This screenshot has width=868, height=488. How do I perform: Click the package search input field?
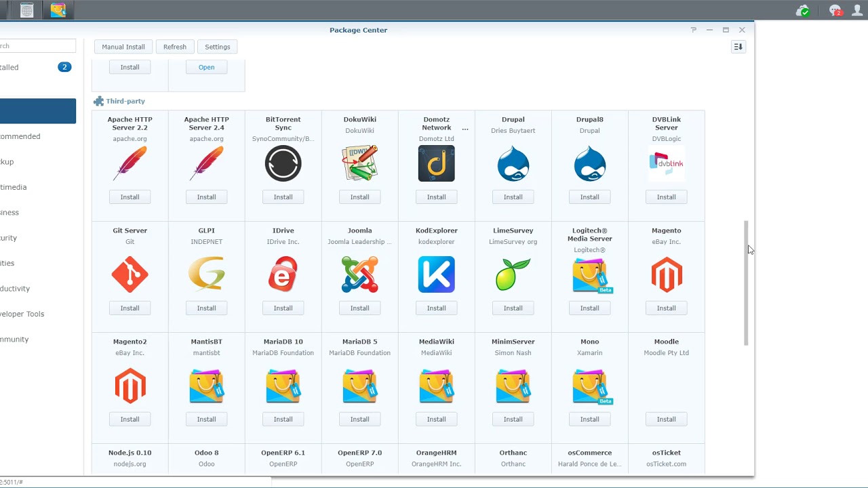coord(38,46)
